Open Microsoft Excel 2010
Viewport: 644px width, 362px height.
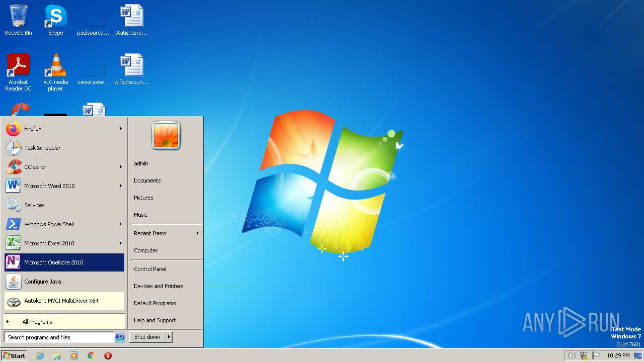[64, 243]
